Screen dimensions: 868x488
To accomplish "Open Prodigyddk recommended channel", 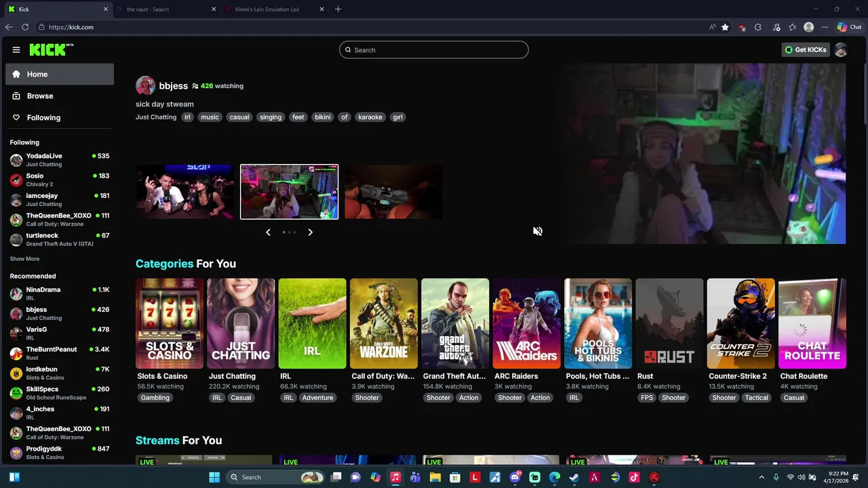I will tap(60, 453).
